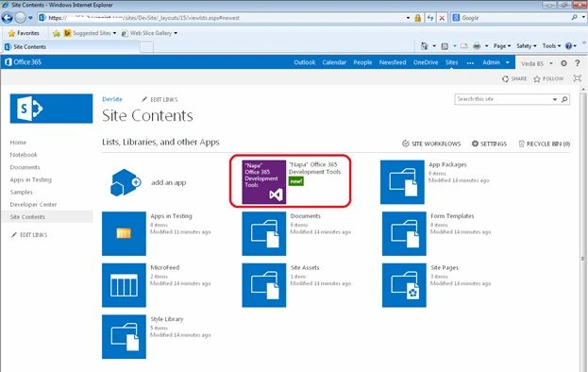Open the search scope dropdown arrow
Screen dimensions: 588x372
click(x=555, y=99)
